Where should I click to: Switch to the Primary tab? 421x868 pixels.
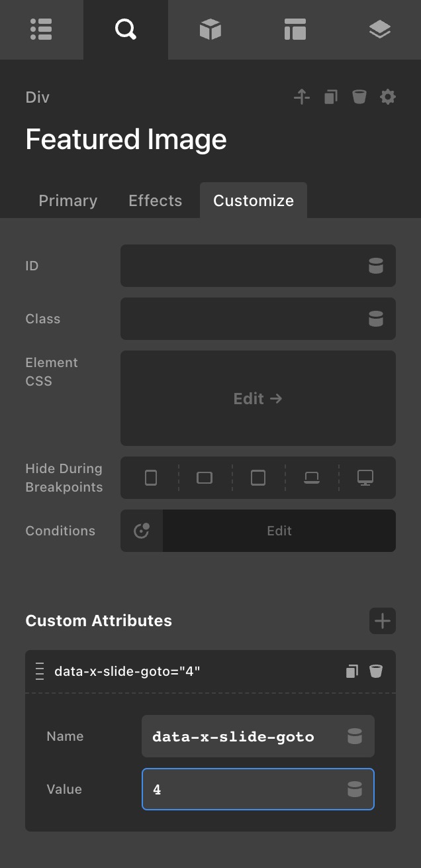pos(68,201)
